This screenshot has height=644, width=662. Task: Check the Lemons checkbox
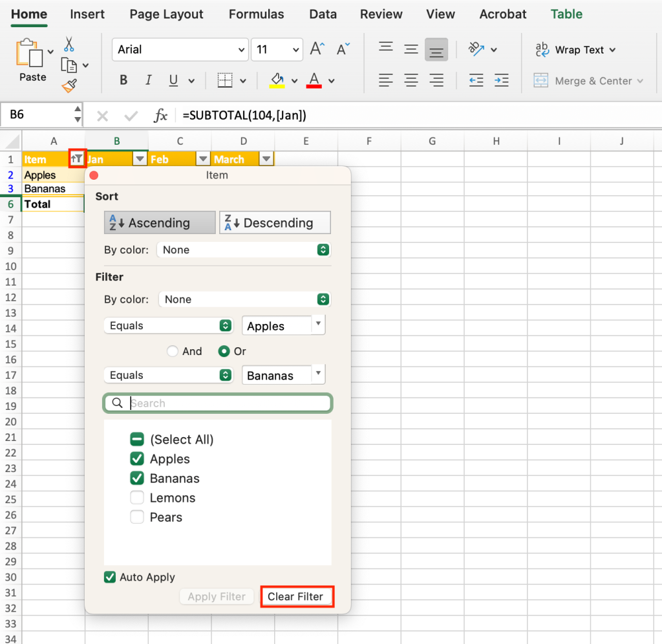pos(137,497)
